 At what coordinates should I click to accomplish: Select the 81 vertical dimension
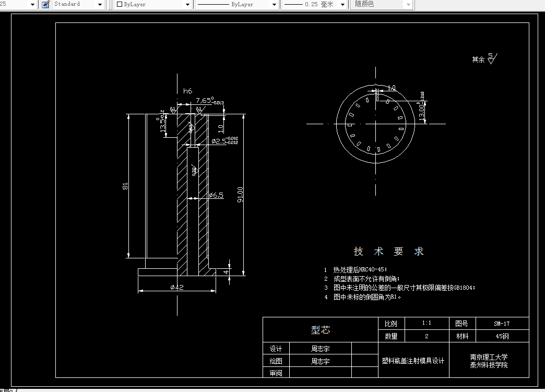[x=125, y=186]
